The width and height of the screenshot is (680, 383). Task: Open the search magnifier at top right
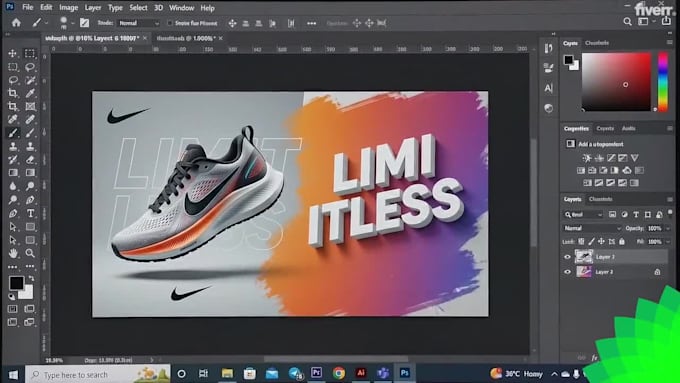[627, 21]
